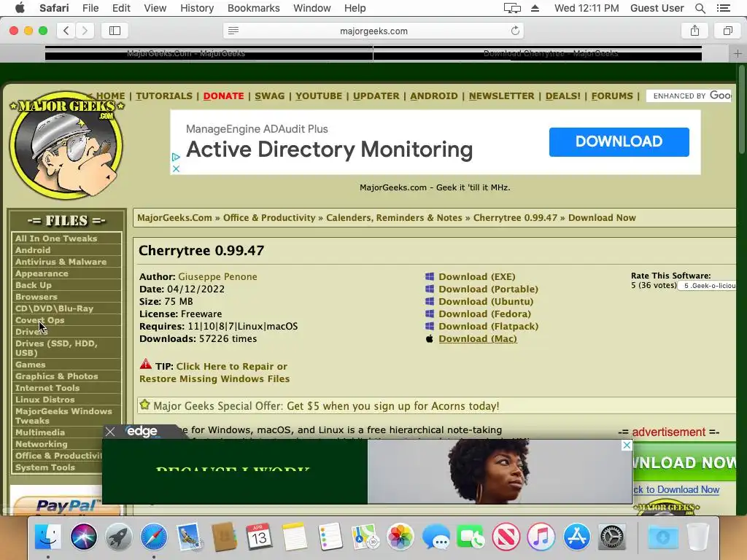Open the Bookmarks menu
The image size is (747, 560).
click(x=253, y=8)
